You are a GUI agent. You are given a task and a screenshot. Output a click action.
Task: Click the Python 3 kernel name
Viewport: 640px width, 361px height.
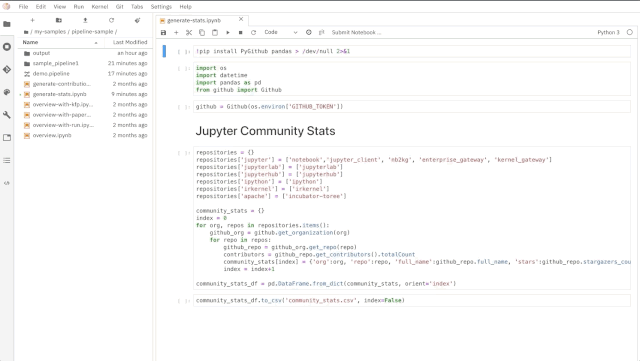tap(608, 32)
